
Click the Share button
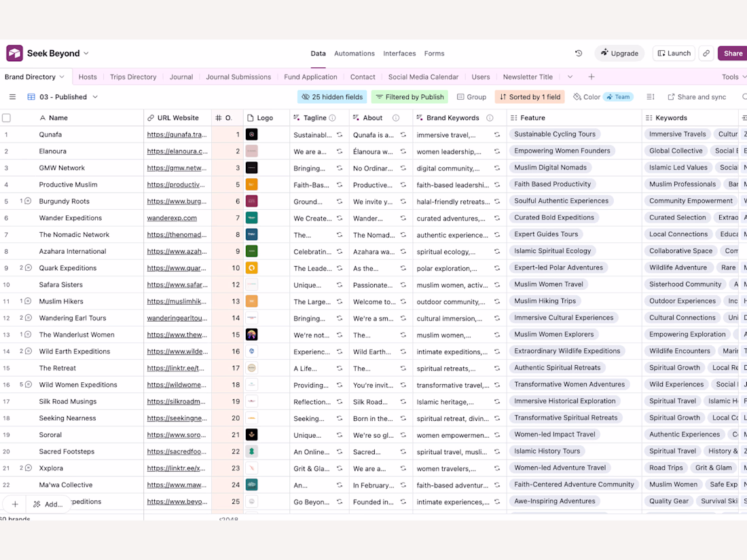click(733, 54)
